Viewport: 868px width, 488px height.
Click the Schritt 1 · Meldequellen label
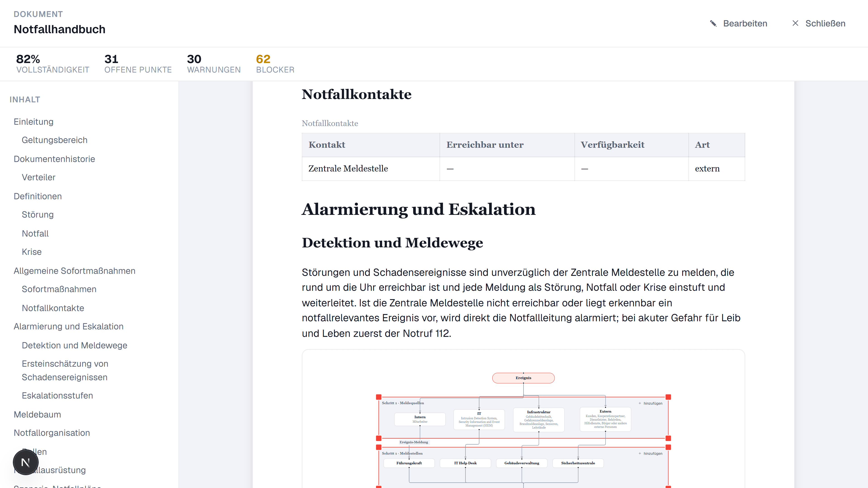tap(403, 403)
